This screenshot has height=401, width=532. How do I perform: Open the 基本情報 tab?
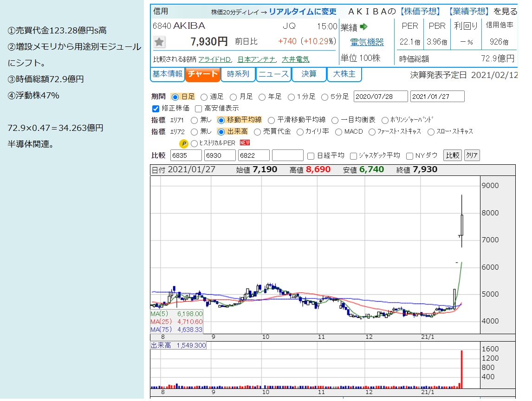167,74
